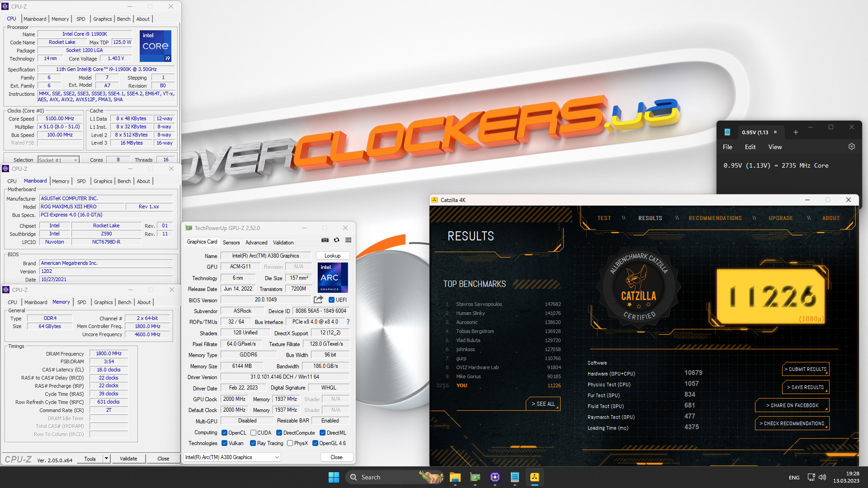Open Catzilla UPGRADE section
The image size is (868, 488).
pyautogui.click(x=781, y=218)
